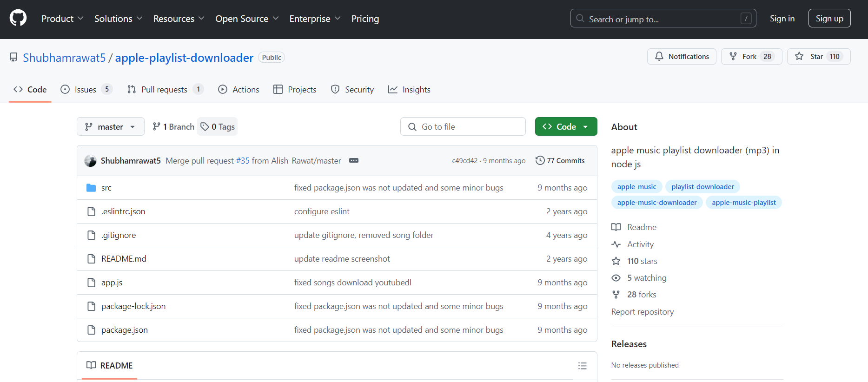The image size is (868, 382).
Task: Expand the Enterprise menu
Action: pos(315,19)
